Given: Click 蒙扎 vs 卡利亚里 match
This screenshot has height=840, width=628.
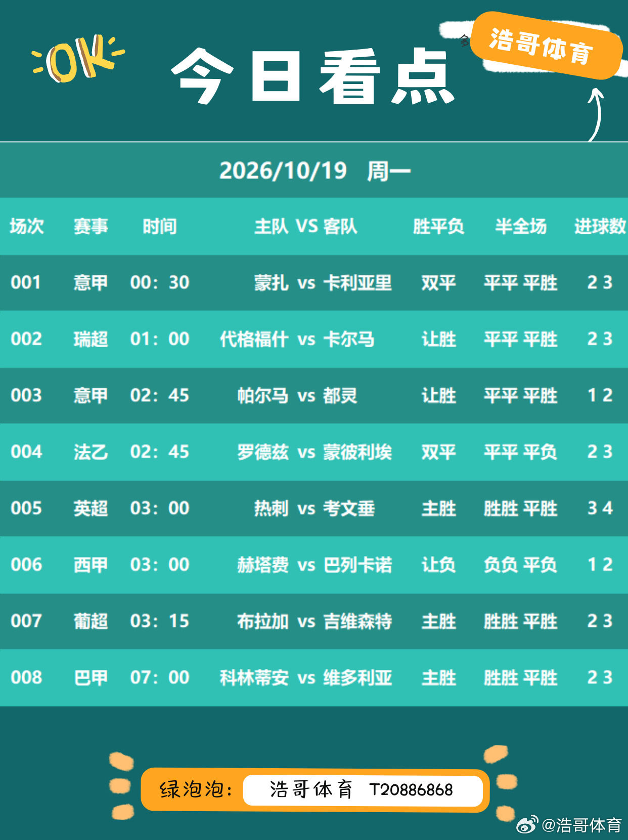Looking at the screenshot, I should pos(323,282).
